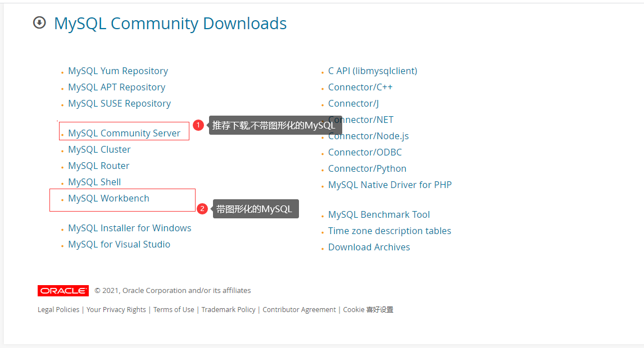Click MySQL Community Downloads page heading
Screen dimensions: 644x348
pyautogui.click(x=170, y=24)
